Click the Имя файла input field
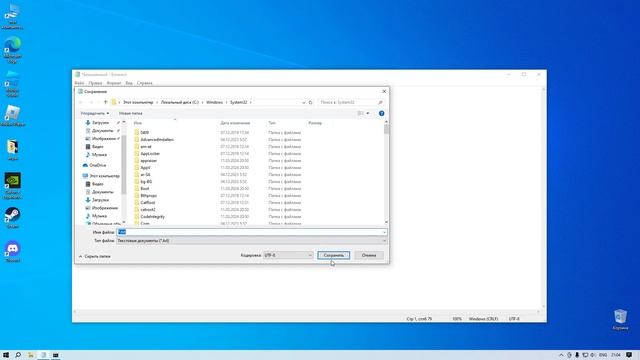 click(251, 232)
